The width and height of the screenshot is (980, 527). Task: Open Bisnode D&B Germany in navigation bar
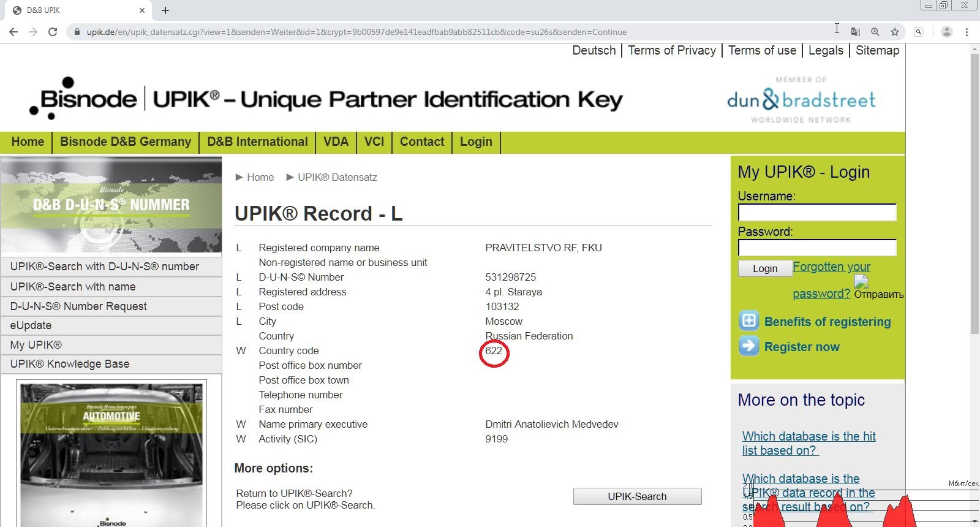click(x=126, y=142)
